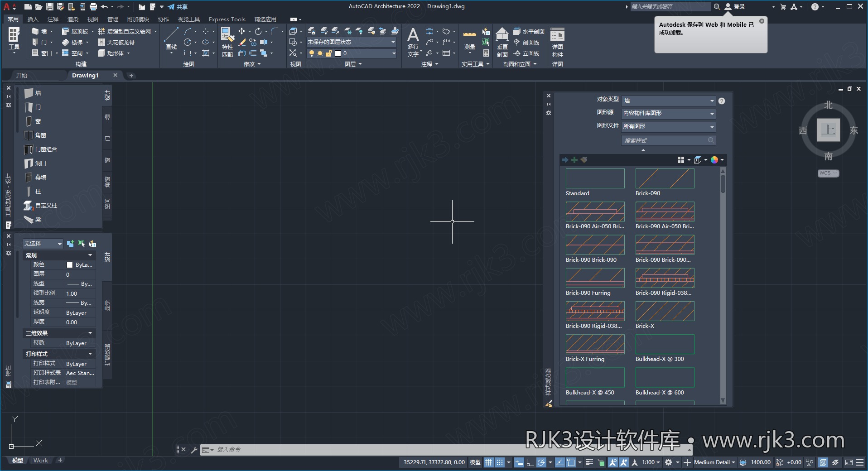This screenshot has height=471, width=868.
Task: Toggle drawing grid display in status bar
Action: (488, 462)
